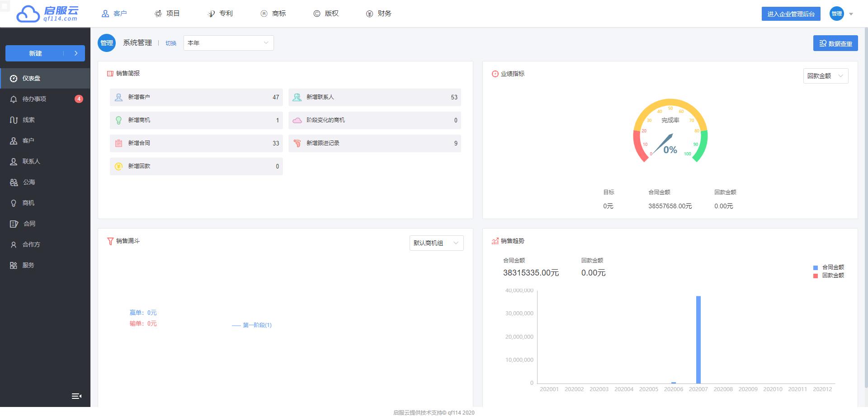Open 联系人 in the sidebar
This screenshot has height=416, width=868.
(45, 161)
